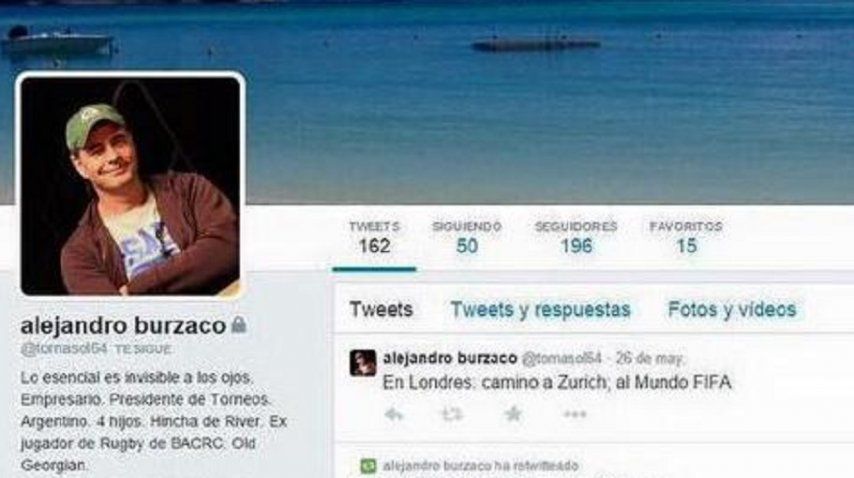The height and width of the screenshot is (478, 854).
Task: Select the Tweets tab in the timeline
Action: [381, 309]
